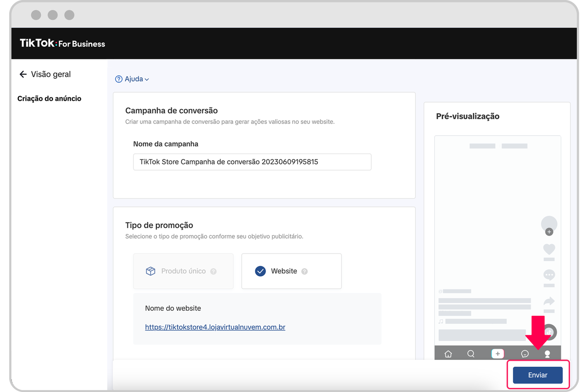This screenshot has width=588, height=392.
Task: Click the plus create icon in preview bar
Action: click(498, 354)
